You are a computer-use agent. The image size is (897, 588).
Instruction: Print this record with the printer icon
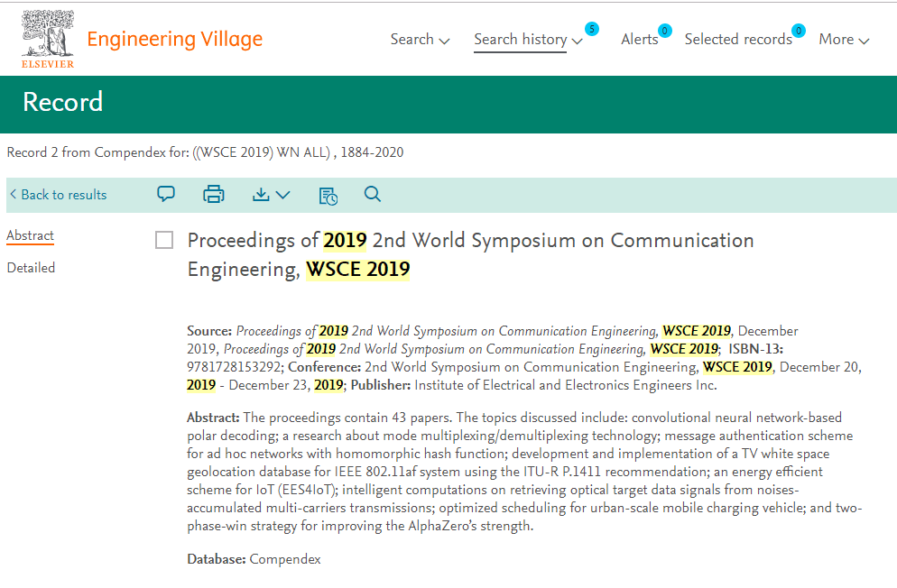coord(213,194)
